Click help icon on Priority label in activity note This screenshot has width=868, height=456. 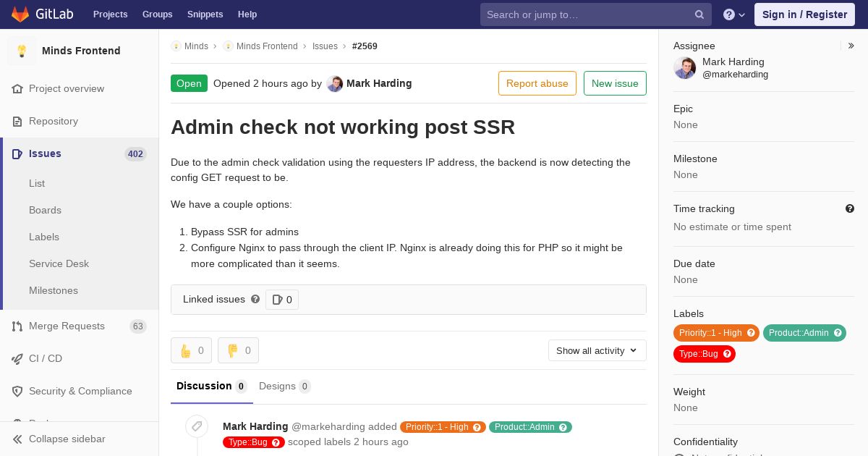tap(477, 427)
